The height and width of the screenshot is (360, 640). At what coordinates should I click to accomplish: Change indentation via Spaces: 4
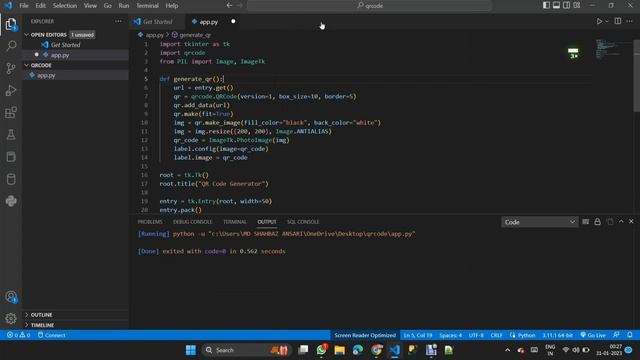point(451,335)
